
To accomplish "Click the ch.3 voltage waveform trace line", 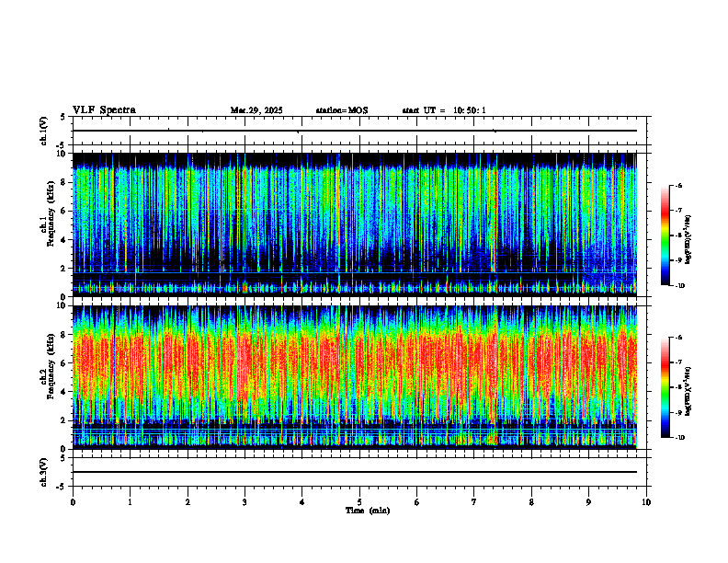I will pos(354,472).
